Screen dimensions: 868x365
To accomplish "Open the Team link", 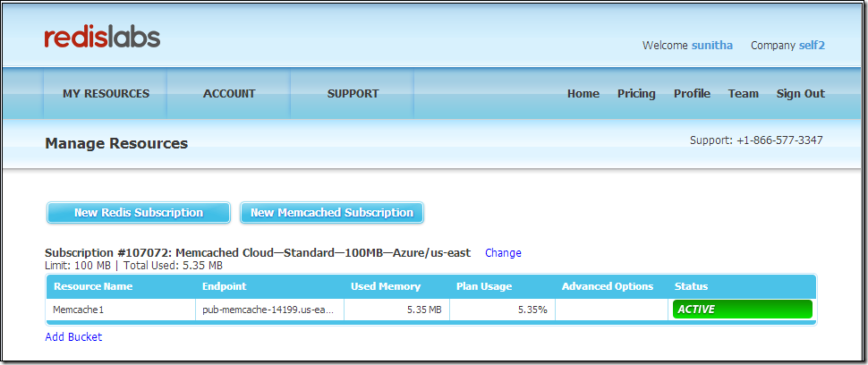I will 743,93.
